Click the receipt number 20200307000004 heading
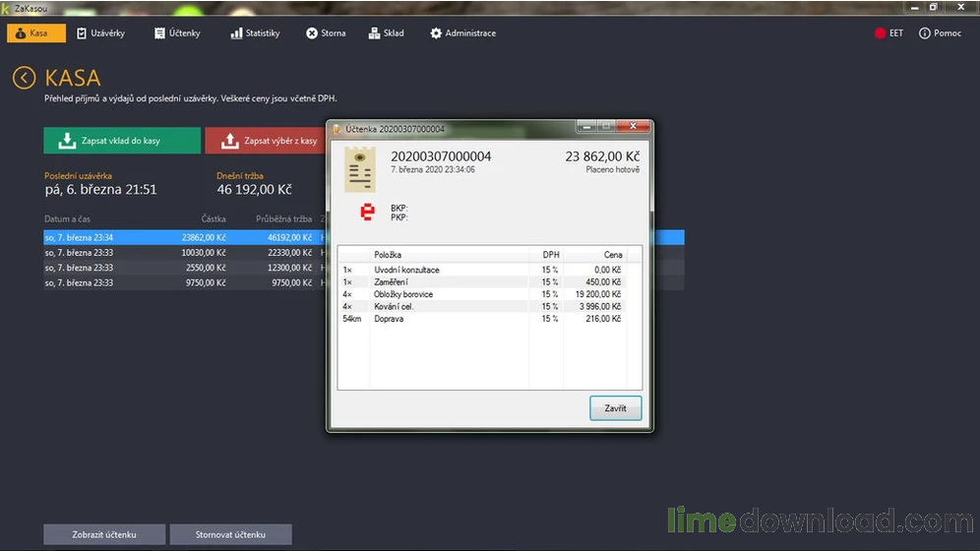 (x=441, y=156)
